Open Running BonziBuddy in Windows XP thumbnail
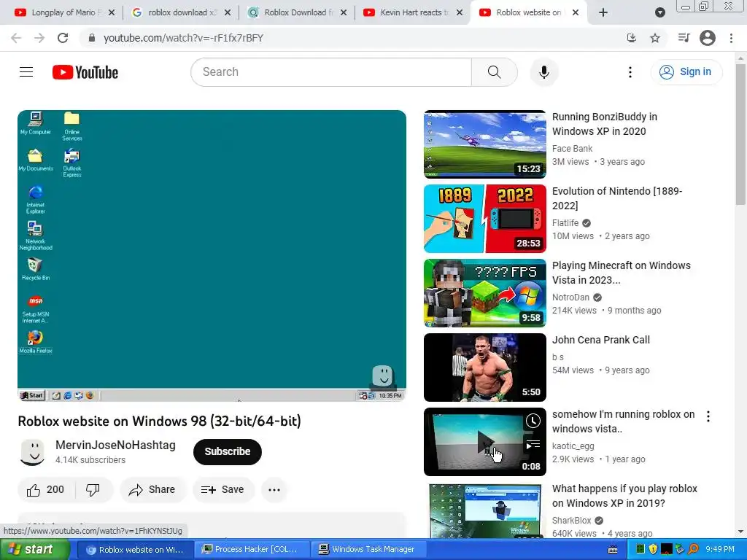 point(485,144)
